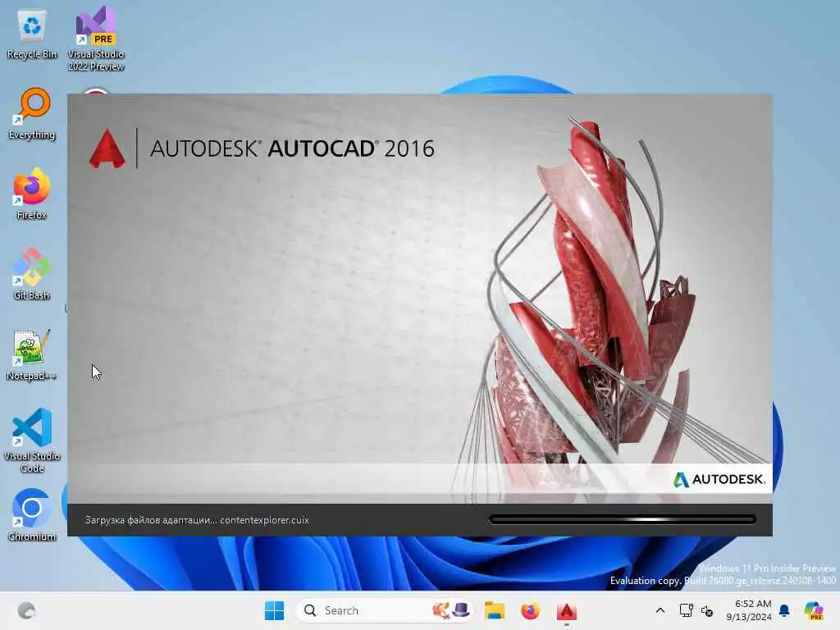Viewport: 840px width, 630px height.
Task: Open the notifications bell icon
Action: (x=784, y=610)
